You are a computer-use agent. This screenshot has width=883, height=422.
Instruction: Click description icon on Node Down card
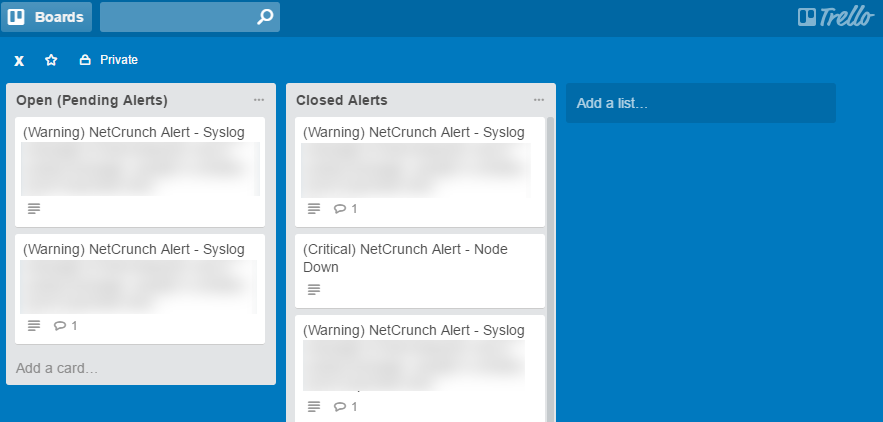click(x=314, y=290)
